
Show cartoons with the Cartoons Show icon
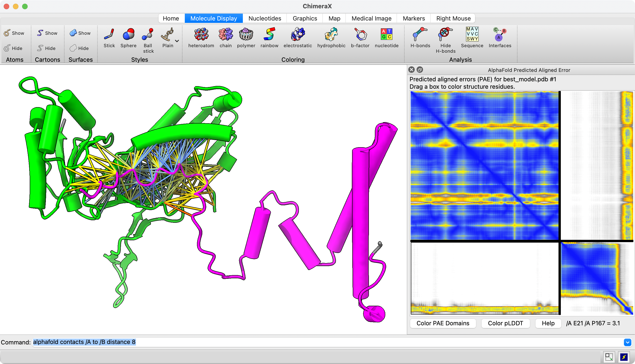[47, 33]
